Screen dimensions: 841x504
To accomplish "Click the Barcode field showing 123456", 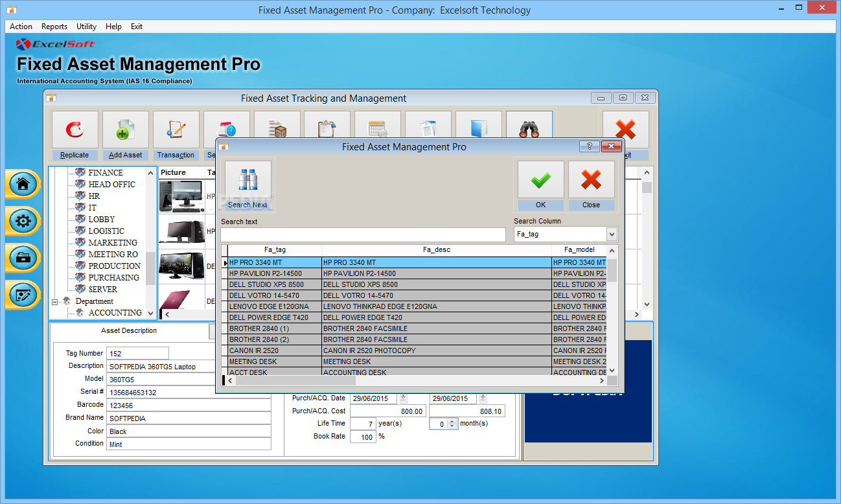I will pos(189,405).
